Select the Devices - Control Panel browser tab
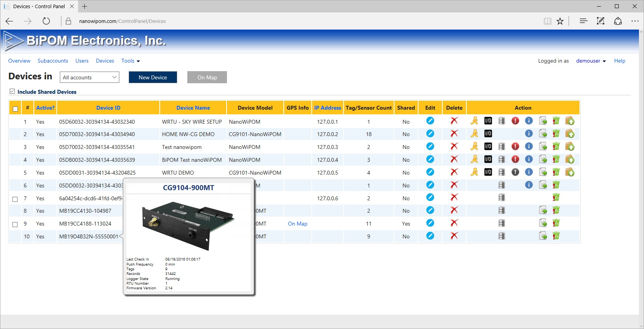 [x=39, y=6]
